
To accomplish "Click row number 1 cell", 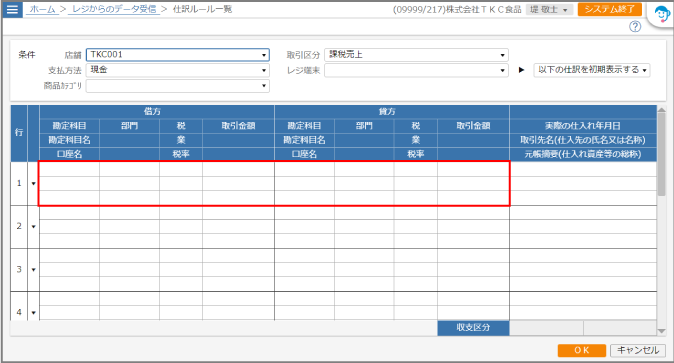I will pyautogui.click(x=19, y=184).
